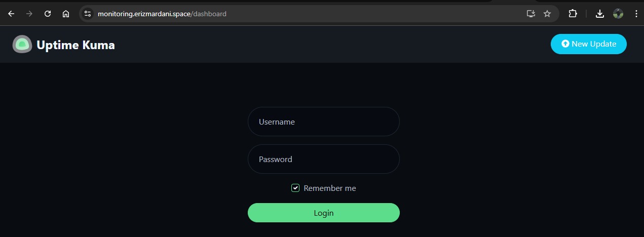Bookmark this page with the star icon
Image resolution: width=644 pixels, height=237 pixels.
pyautogui.click(x=547, y=14)
